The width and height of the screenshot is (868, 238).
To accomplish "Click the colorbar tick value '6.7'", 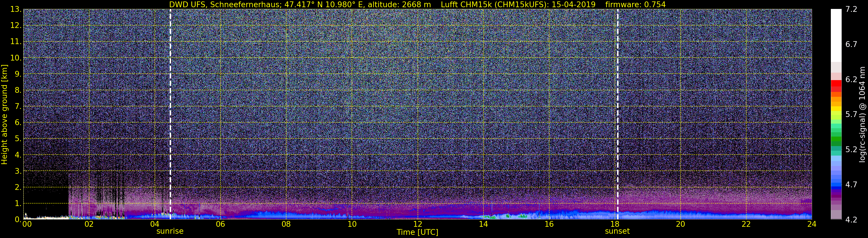I will (x=851, y=44).
